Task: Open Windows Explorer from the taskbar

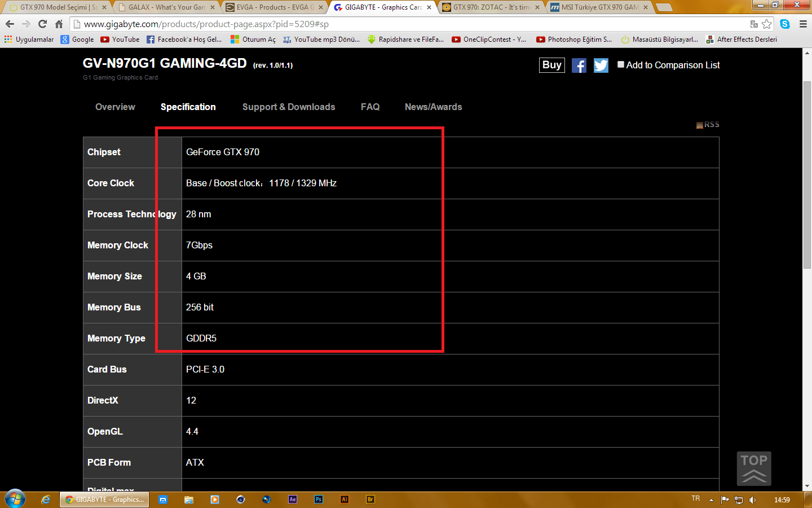Action: (x=189, y=500)
